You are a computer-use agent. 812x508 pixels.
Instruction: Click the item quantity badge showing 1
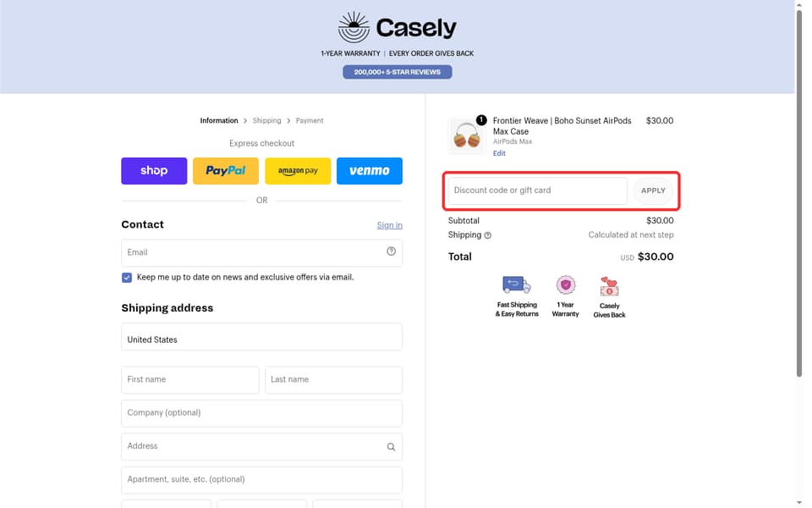[x=481, y=120]
